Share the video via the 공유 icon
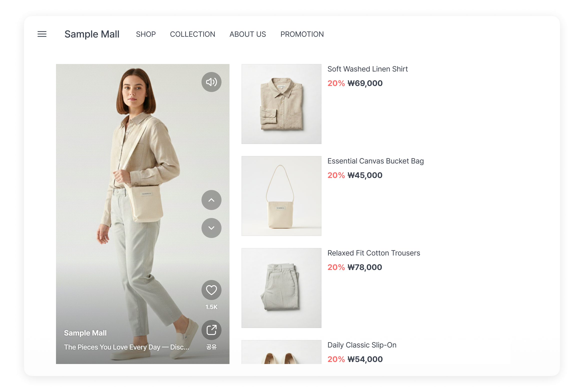Screen dimensions: 584x392 (211, 330)
